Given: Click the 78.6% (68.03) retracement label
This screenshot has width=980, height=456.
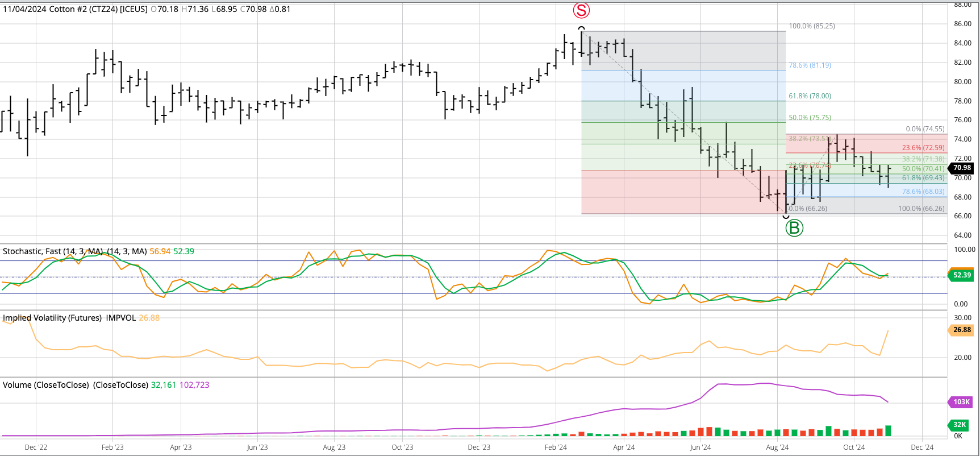Looking at the screenshot, I should (x=923, y=192).
